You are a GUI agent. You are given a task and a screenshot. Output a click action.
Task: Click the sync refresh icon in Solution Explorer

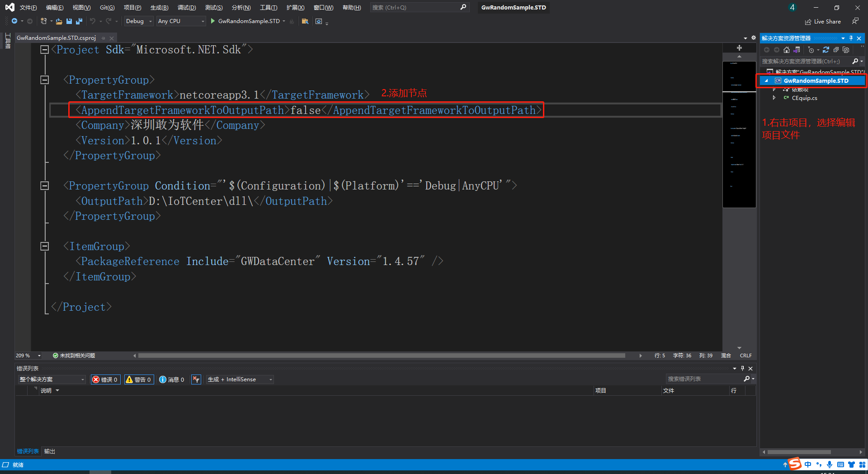[826, 50]
